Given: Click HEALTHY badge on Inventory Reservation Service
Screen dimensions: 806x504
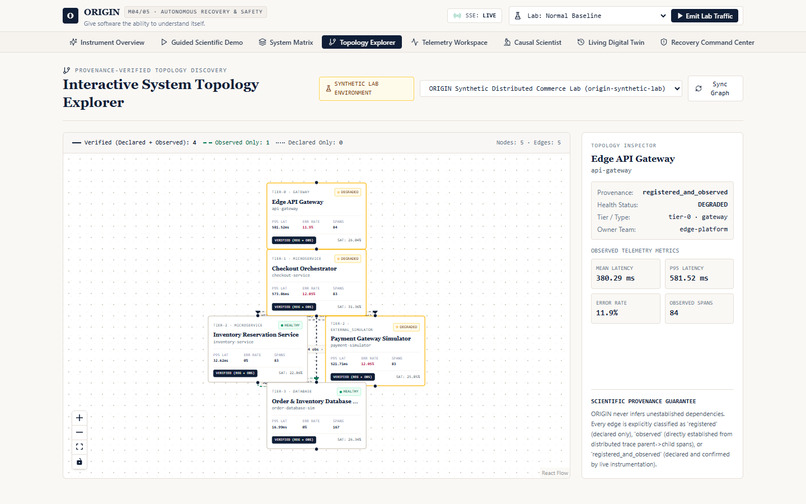Looking at the screenshot, I should (290, 325).
